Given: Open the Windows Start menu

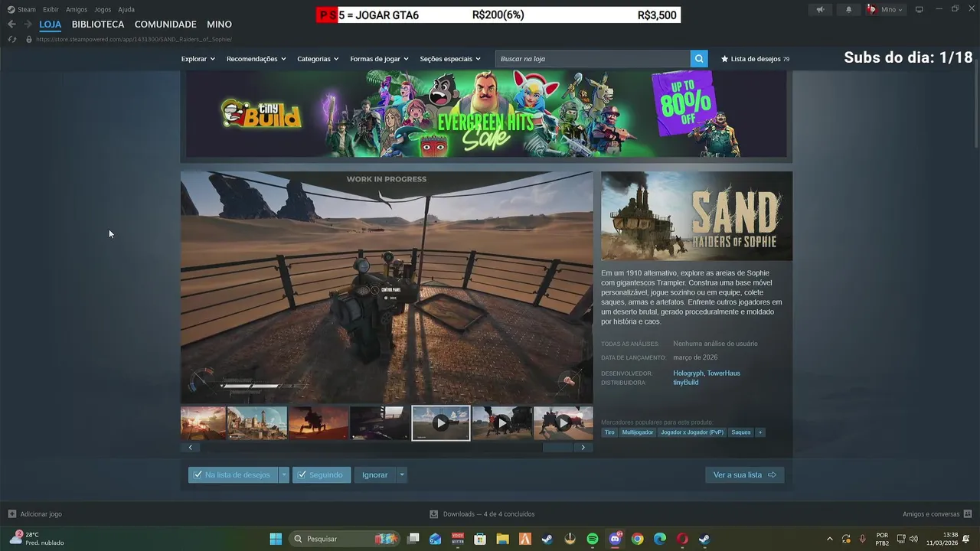Looking at the screenshot, I should tap(276, 539).
